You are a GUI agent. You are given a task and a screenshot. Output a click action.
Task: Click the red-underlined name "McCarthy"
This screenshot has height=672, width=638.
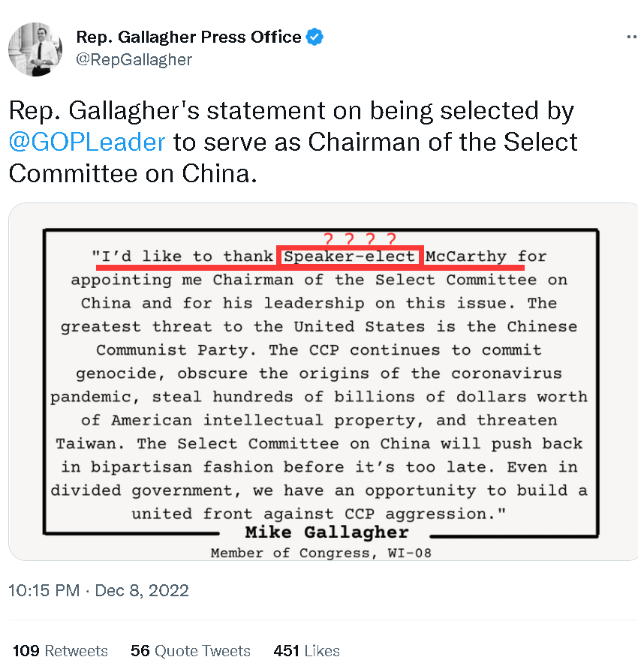[x=466, y=256]
